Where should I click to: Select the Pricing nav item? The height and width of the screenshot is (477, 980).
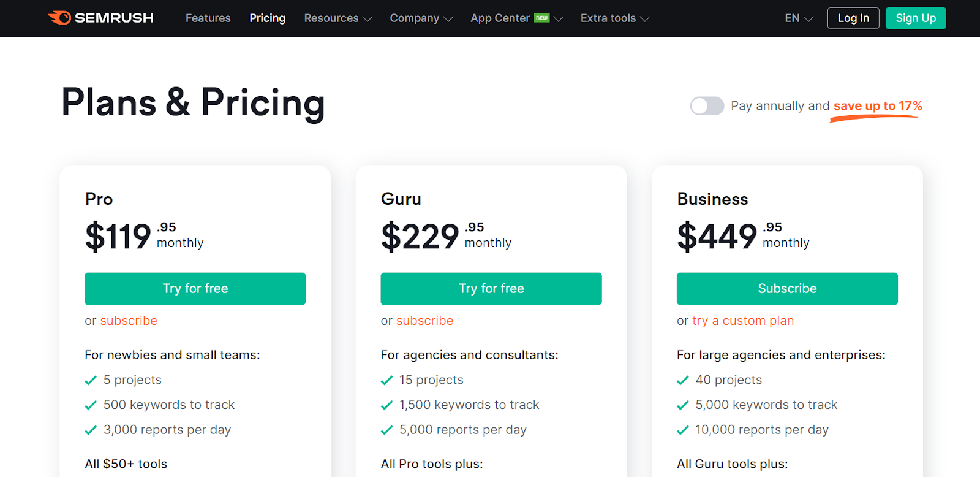point(267,18)
